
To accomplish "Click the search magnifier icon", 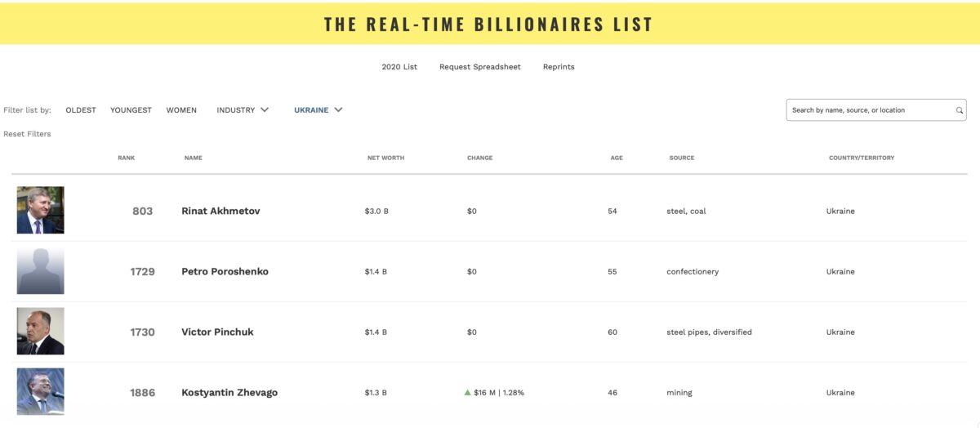I will 960,110.
